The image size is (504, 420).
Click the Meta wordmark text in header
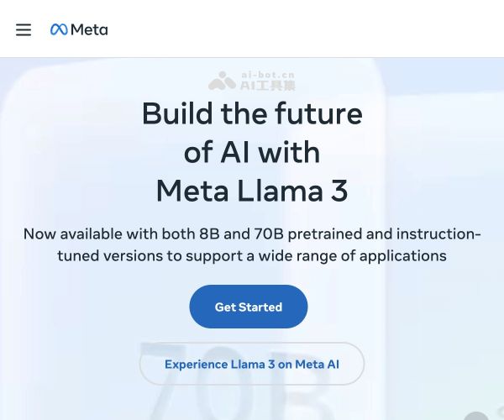[x=89, y=29]
